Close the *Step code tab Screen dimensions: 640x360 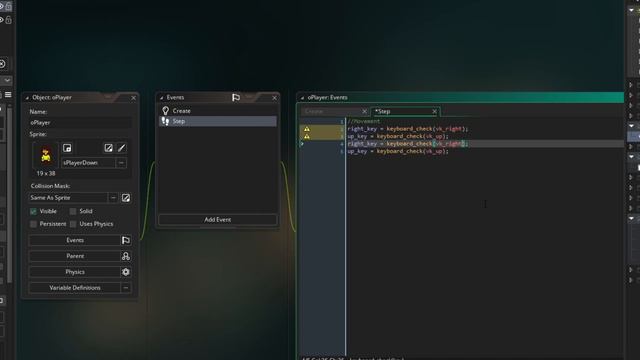tap(435, 111)
